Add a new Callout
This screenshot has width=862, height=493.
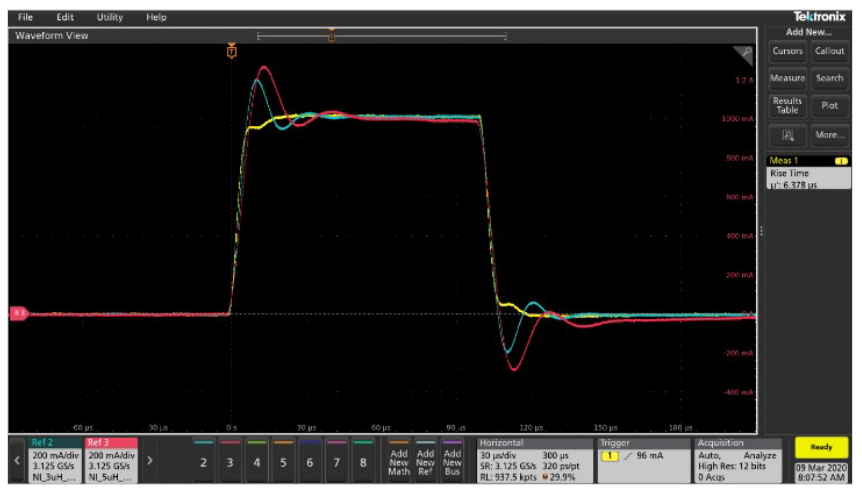(829, 51)
